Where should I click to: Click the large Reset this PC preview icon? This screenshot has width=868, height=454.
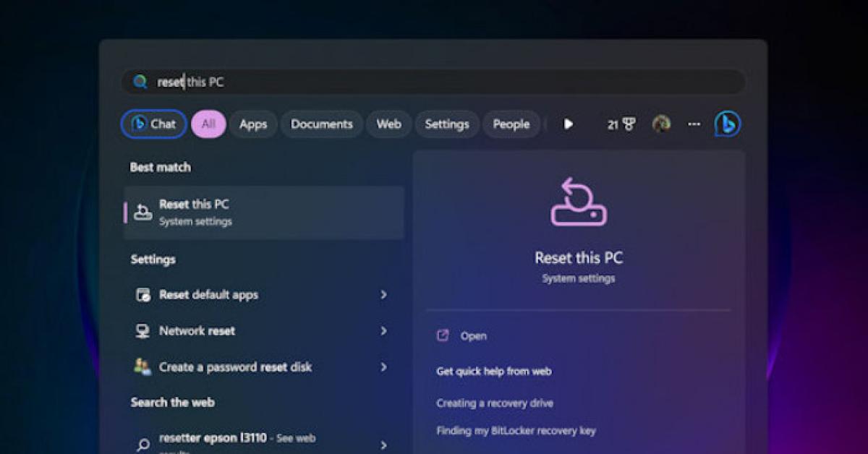tap(579, 202)
